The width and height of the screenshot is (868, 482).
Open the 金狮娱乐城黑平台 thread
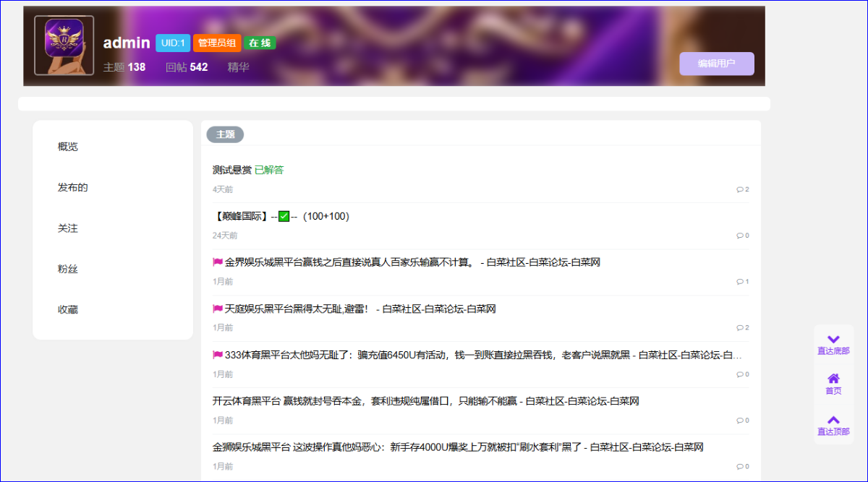pyautogui.click(x=458, y=447)
